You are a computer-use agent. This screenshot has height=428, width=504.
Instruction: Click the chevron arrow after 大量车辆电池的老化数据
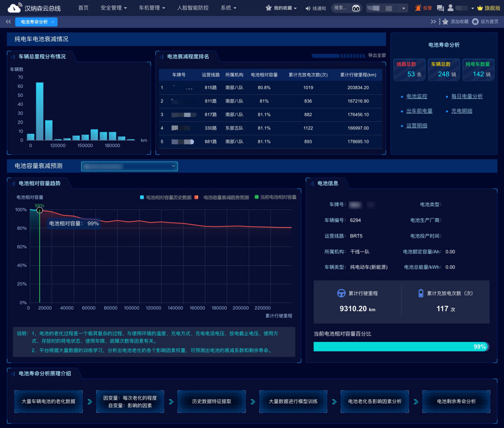pyautogui.click(x=90, y=402)
